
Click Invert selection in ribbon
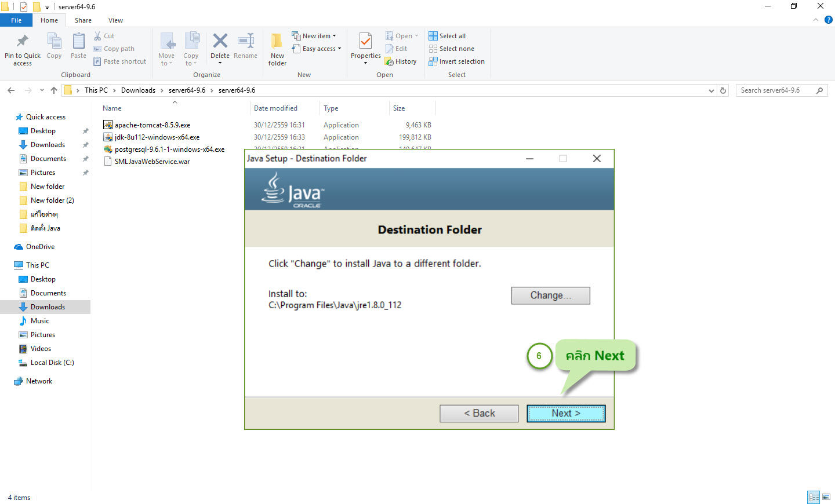point(456,61)
